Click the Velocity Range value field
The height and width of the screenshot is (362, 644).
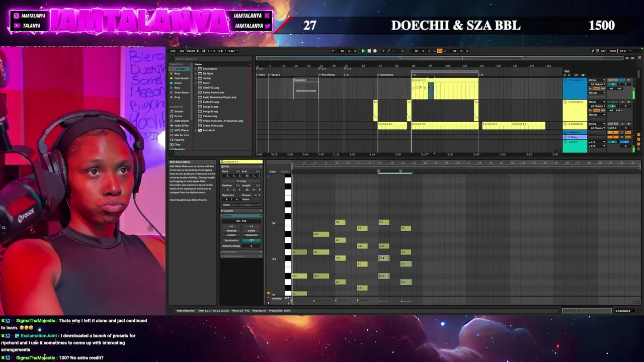click(251, 246)
